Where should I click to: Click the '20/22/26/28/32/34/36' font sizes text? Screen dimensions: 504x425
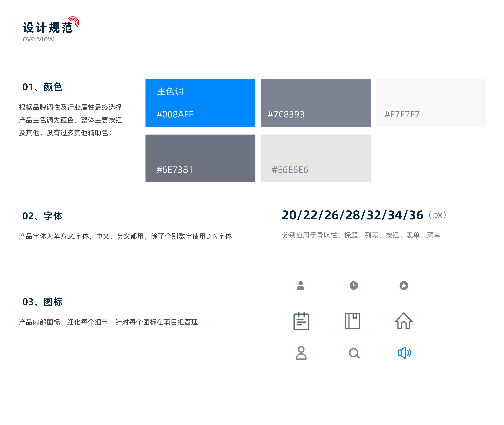click(352, 215)
